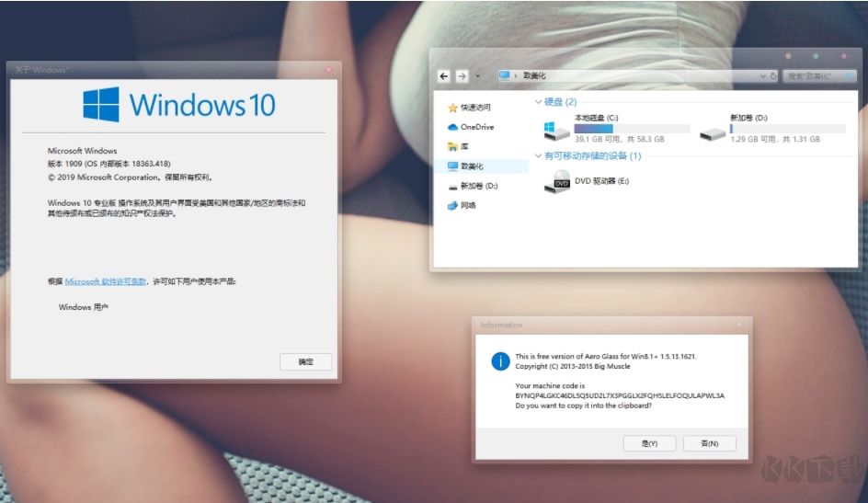Collapse 有可移动存储的设备 (1) group chevron

point(538,156)
